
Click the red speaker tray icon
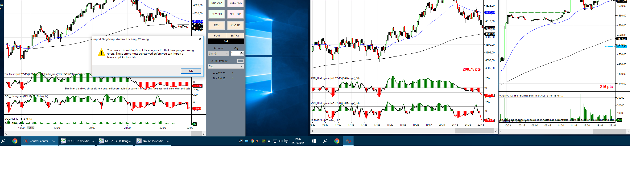coord(258,141)
